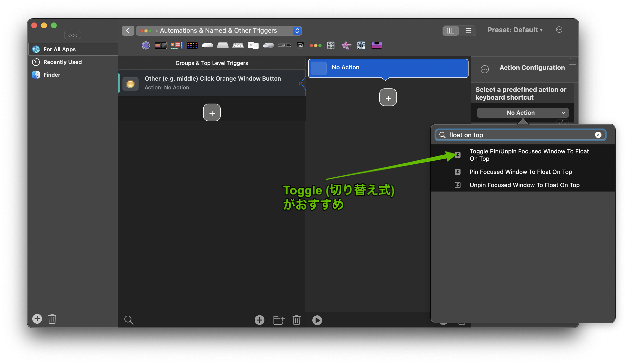Open the trigger type selector dropdown
The image size is (633, 364).
(219, 31)
